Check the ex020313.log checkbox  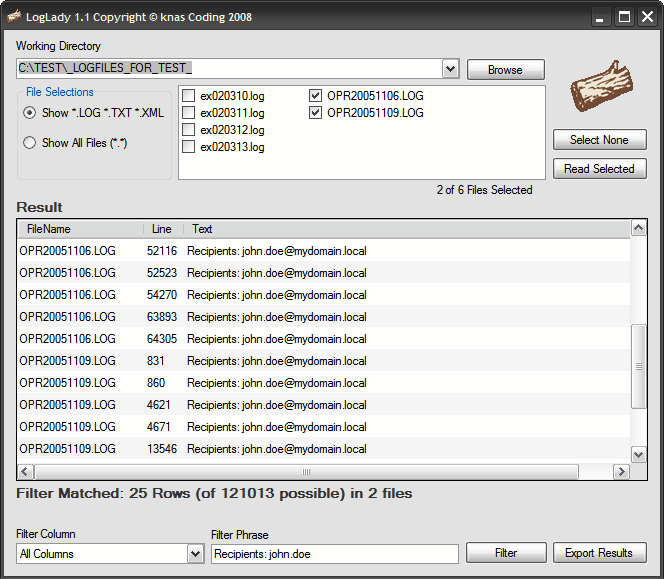point(188,147)
